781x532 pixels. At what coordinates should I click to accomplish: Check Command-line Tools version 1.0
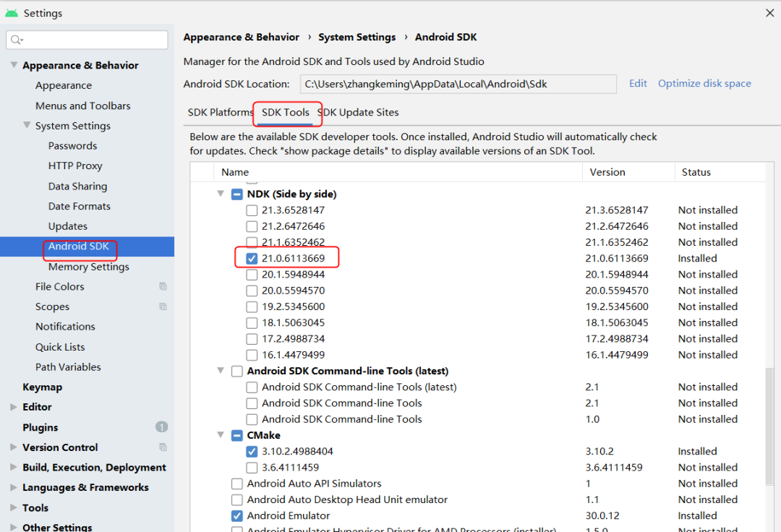252,419
